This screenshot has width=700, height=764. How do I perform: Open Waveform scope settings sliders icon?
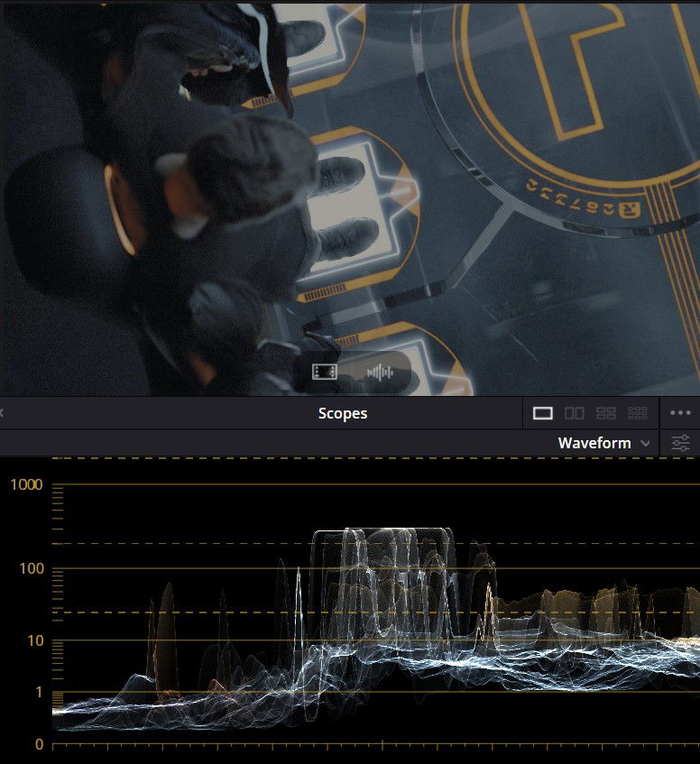pyautogui.click(x=680, y=443)
